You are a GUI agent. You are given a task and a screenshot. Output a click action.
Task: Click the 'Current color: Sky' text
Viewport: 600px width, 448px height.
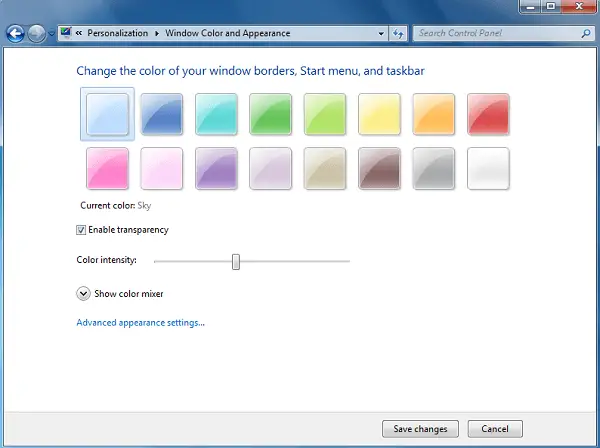(116, 205)
